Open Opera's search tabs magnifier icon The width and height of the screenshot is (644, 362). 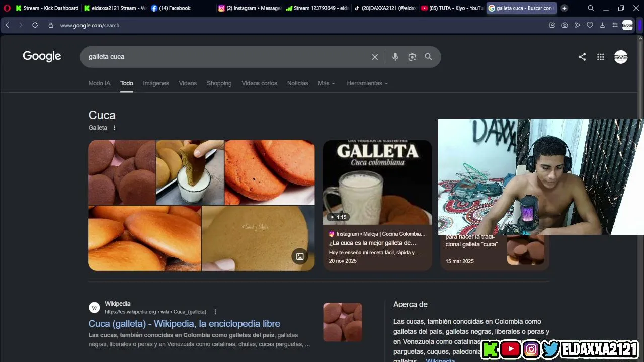point(591,8)
